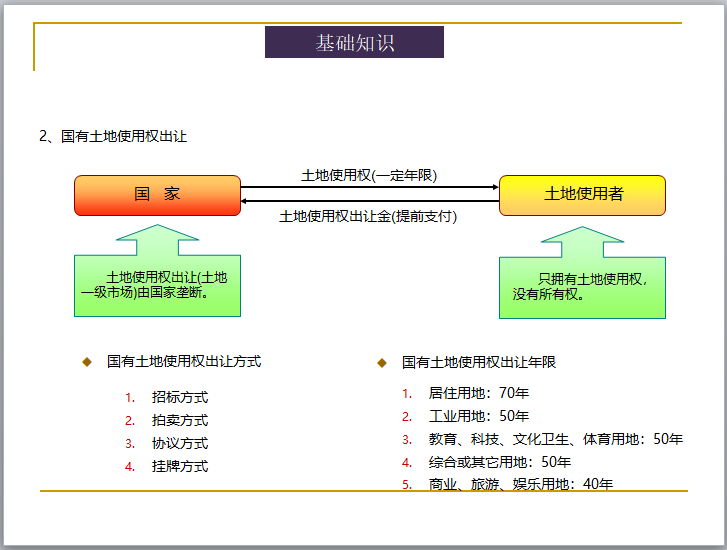Click the orange 国家 box
The height and width of the screenshot is (550, 727).
point(157,195)
